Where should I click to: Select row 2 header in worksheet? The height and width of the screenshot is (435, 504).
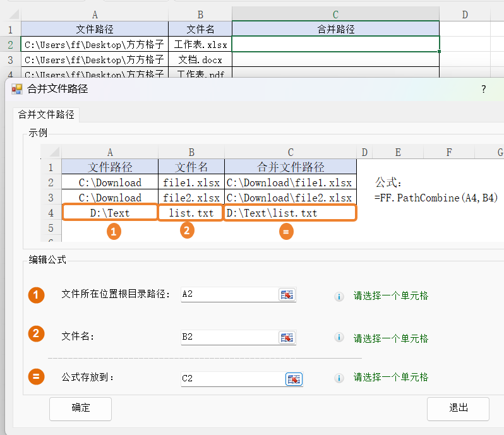click(x=10, y=45)
